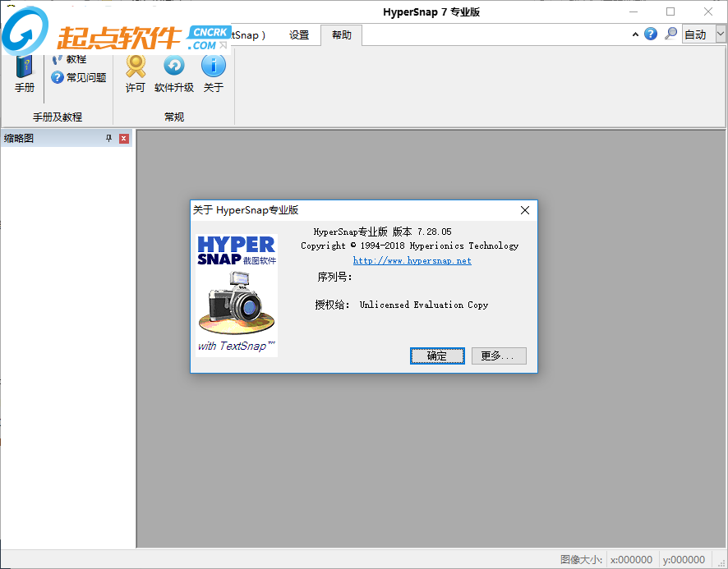The image size is (728, 569).
Task: Click the Copyright 1994-2018 Hyperionics text
Action: (409, 246)
